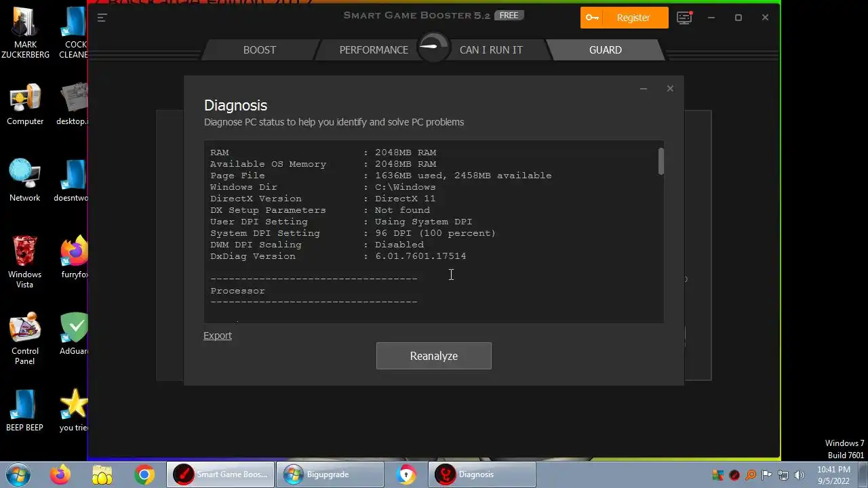Click the 'Windows Dir' row
This screenshot has height=488, width=868.
coord(323,187)
